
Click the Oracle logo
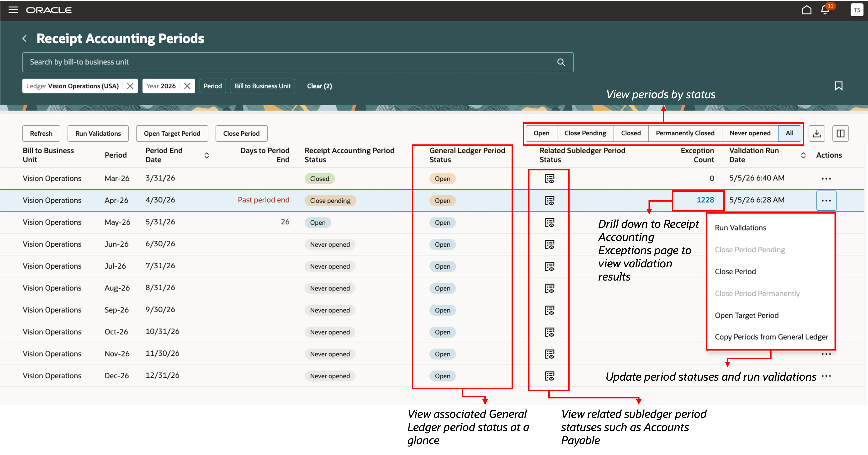(x=49, y=10)
